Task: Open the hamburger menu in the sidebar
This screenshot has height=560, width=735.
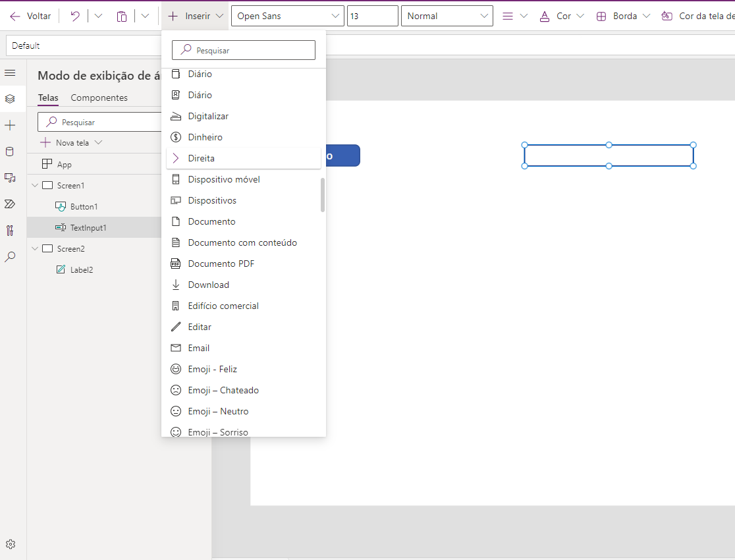Action: pos(10,72)
